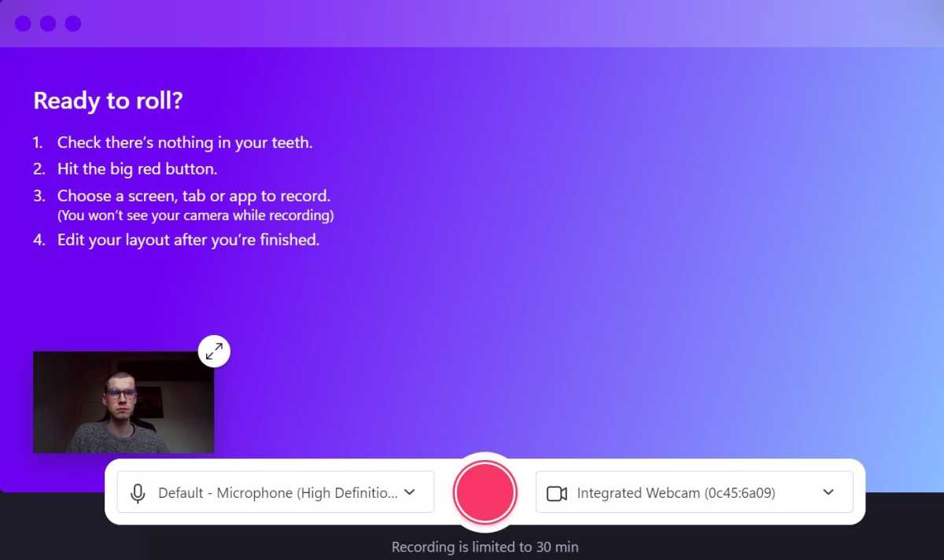Image resolution: width=944 pixels, height=560 pixels.
Task: Click the "Ready to roll?" heading
Action: click(108, 101)
